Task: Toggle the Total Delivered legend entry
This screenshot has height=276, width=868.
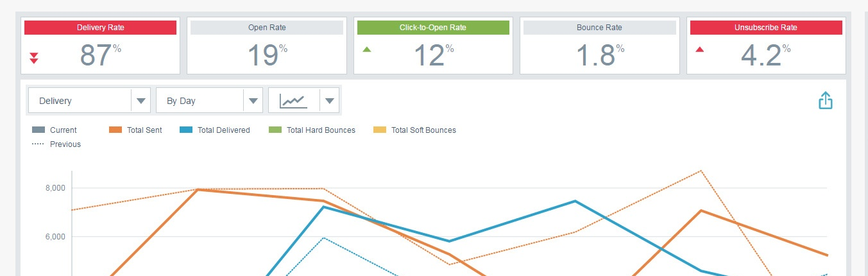Action: [215, 130]
